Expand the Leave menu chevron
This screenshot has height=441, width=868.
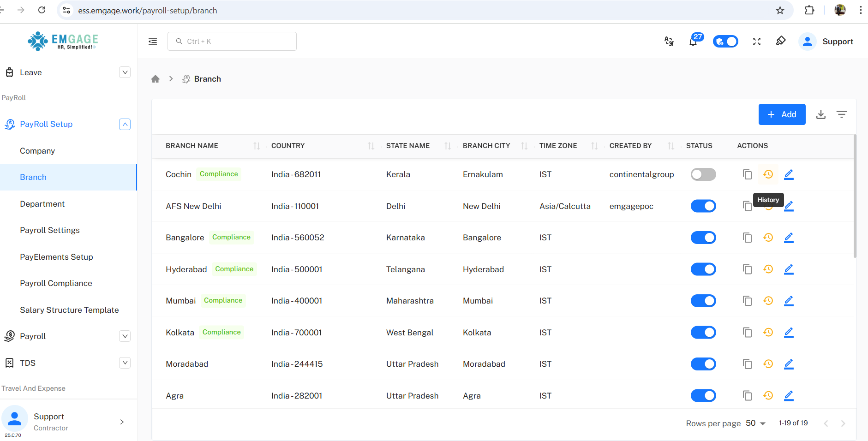[125, 72]
